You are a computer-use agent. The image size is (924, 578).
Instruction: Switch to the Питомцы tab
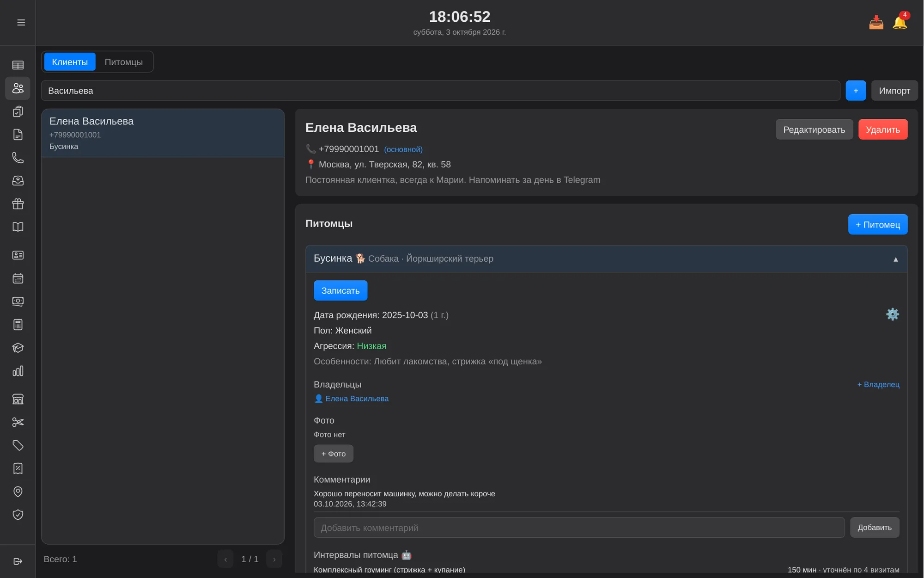(123, 62)
